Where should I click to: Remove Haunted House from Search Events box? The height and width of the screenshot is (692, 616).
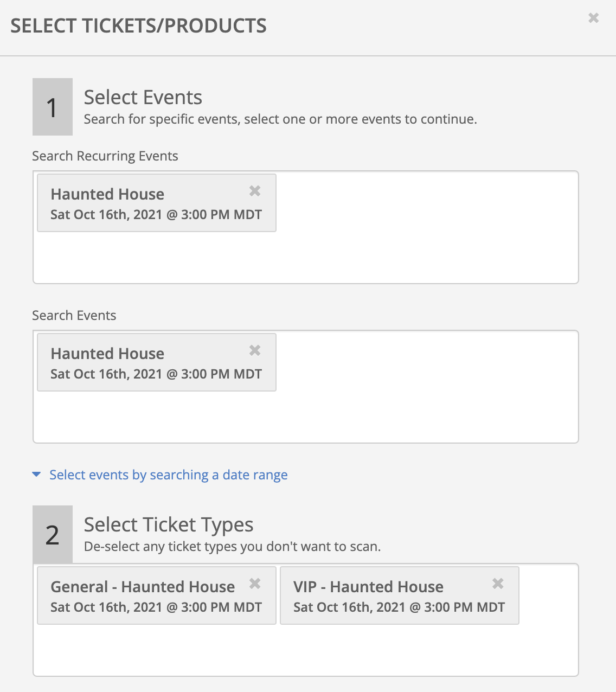coord(255,350)
